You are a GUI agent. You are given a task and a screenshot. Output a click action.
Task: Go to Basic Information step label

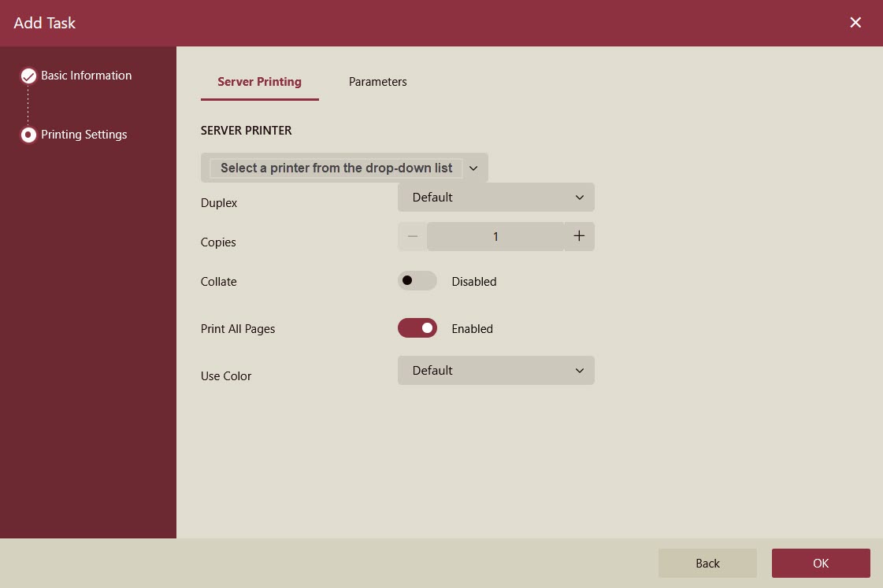(86, 76)
